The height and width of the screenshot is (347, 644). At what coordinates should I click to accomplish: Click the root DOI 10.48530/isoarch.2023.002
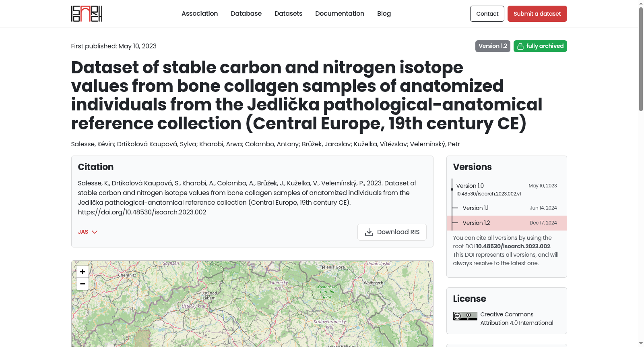click(513, 246)
